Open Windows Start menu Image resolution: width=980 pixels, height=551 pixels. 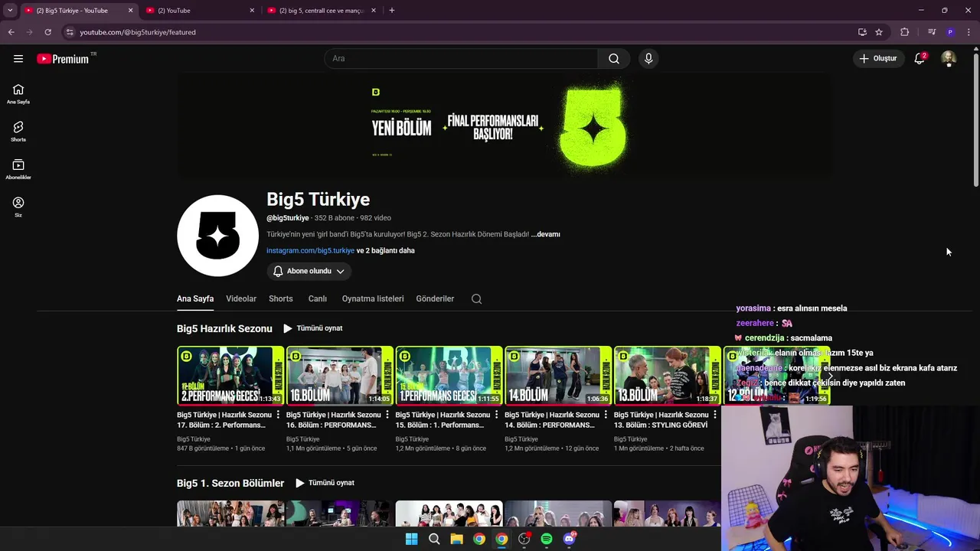point(411,539)
